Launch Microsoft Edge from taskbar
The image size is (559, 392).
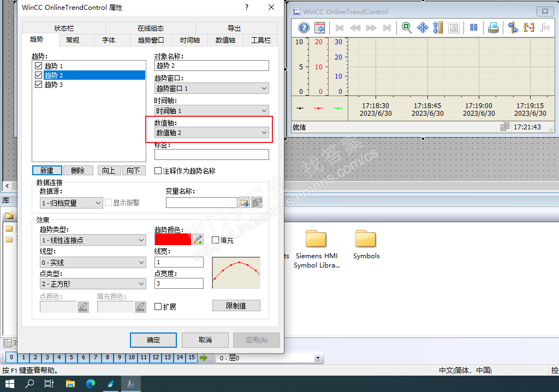click(91, 384)
